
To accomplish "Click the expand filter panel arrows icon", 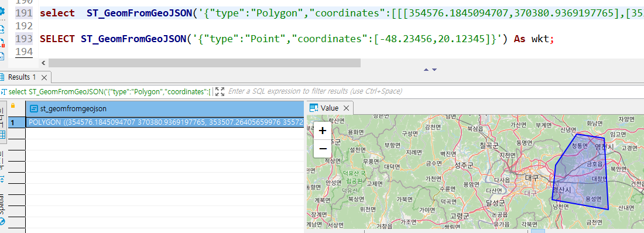I will (220, 91).
